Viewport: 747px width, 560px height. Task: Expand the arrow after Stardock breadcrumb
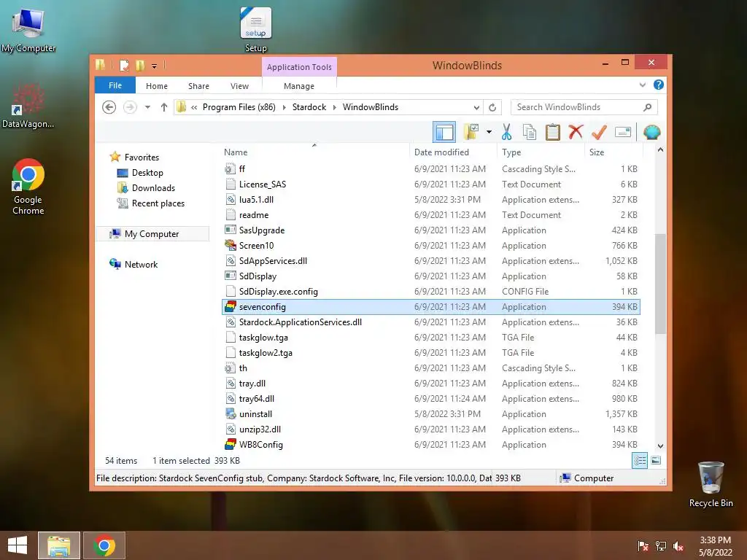pyautogui.click(x=334, y=107)
